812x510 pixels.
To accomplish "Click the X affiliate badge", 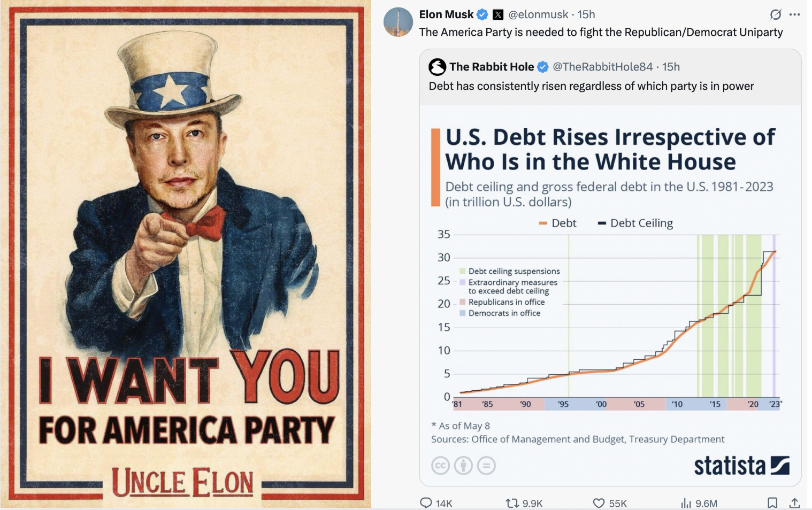I will click(498, 14).
